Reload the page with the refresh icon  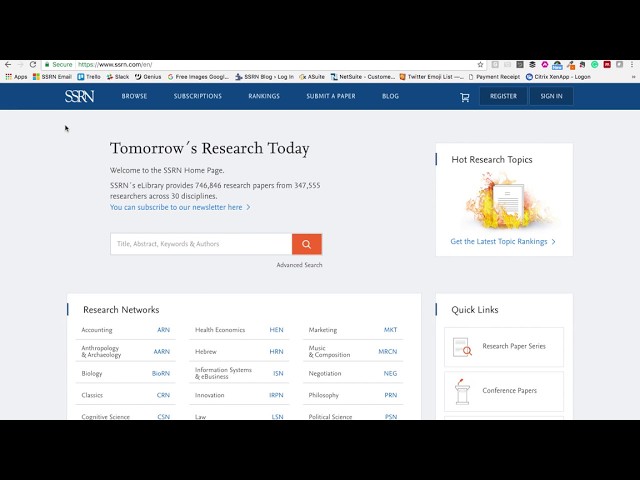(33, 64)
